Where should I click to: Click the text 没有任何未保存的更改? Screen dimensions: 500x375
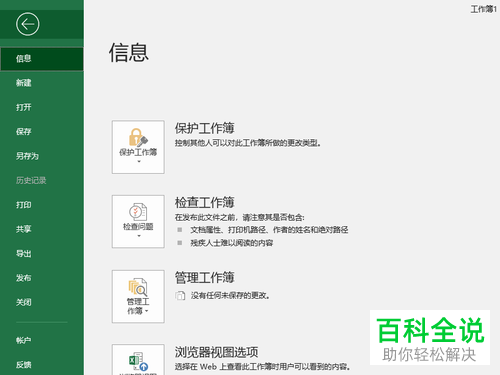point(230,295)
